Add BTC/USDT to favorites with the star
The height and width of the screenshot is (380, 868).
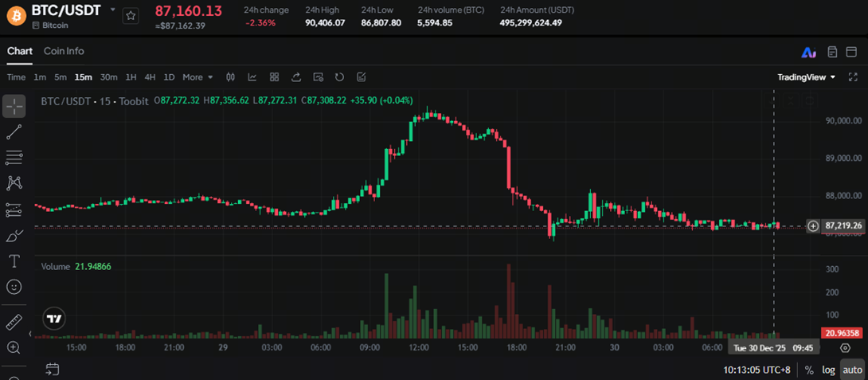[x=131, y=16]
